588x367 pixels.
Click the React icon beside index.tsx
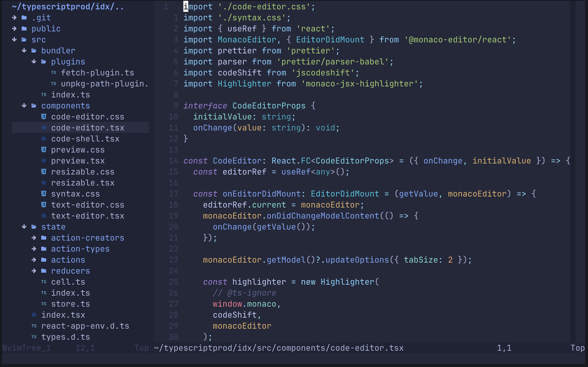tap(34, 315)
